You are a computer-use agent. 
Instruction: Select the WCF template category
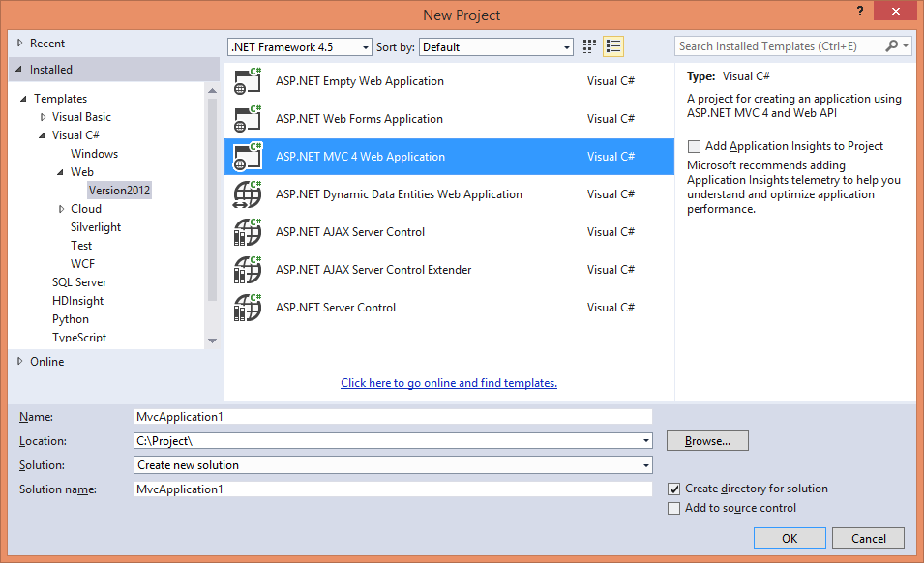point(82,264)
